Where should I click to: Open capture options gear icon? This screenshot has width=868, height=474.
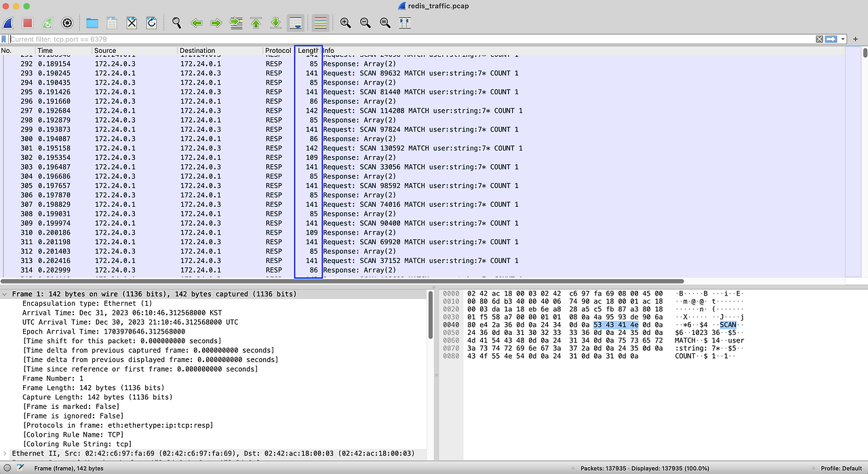(67, 23)
